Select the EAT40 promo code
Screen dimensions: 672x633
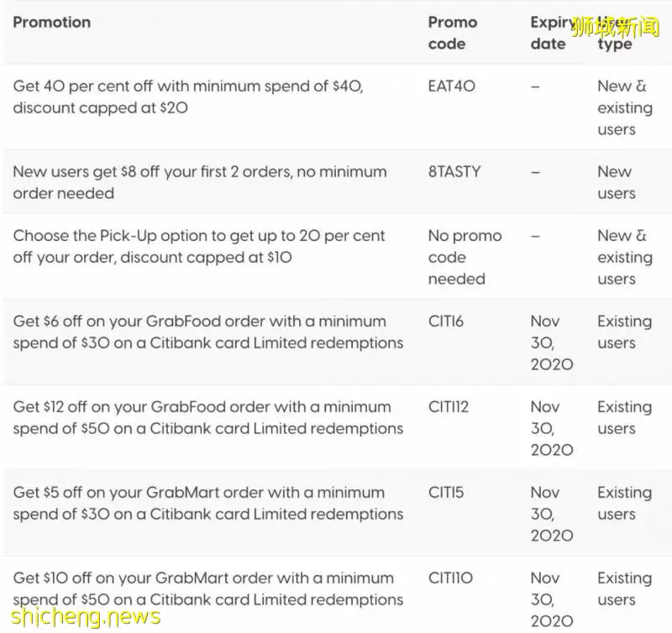[x=452, y=86]
